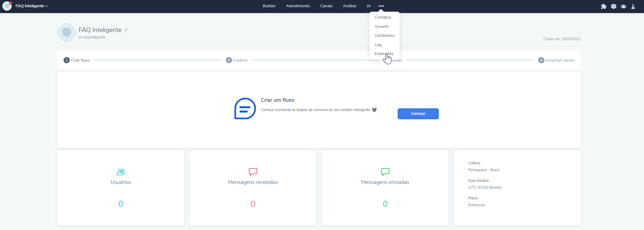
Task: Click the Enterprise plan link
Action: click(x=476, y=205)
